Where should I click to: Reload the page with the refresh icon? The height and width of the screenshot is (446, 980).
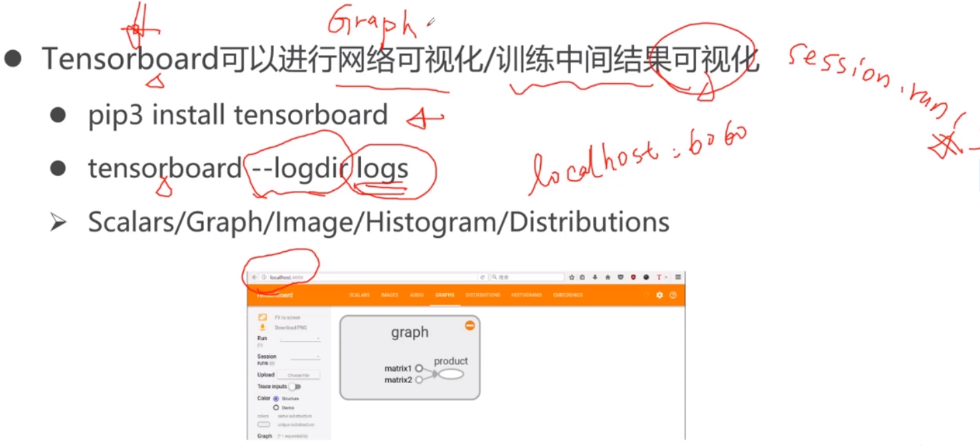(x=483, y=277)
